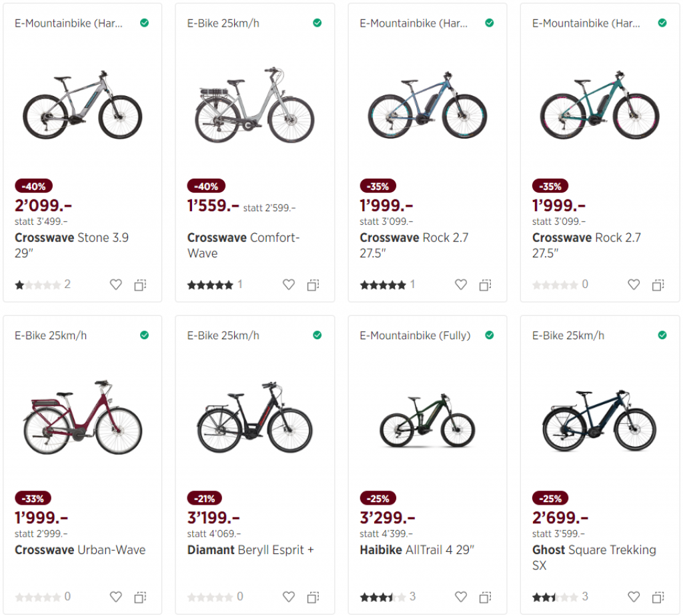Click green check on Haibike AllTrail card
This screenshot has width=683, height=616.
(x=490, y=335)
